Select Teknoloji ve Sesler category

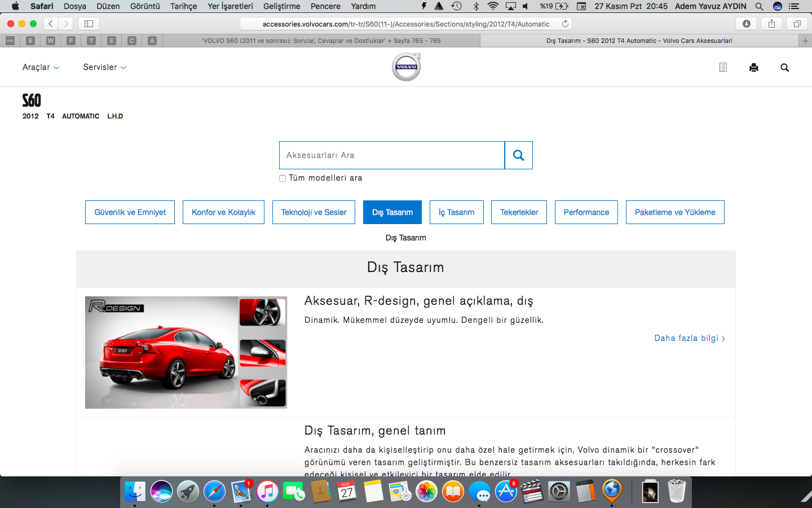tap(314, 212)
